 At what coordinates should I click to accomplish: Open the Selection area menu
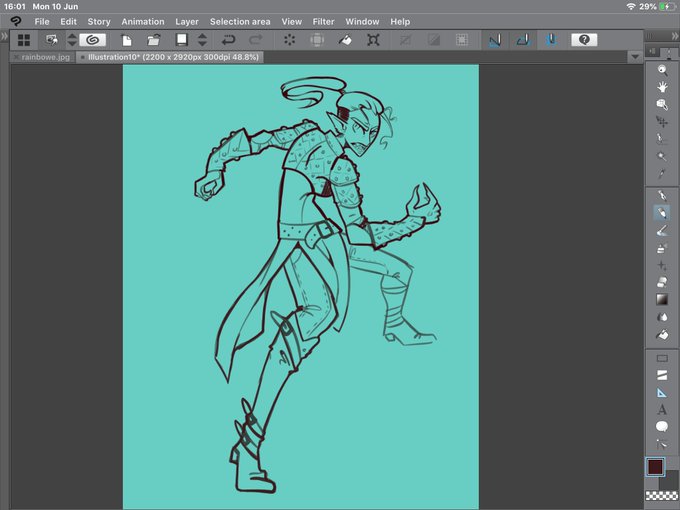(240, 21)
